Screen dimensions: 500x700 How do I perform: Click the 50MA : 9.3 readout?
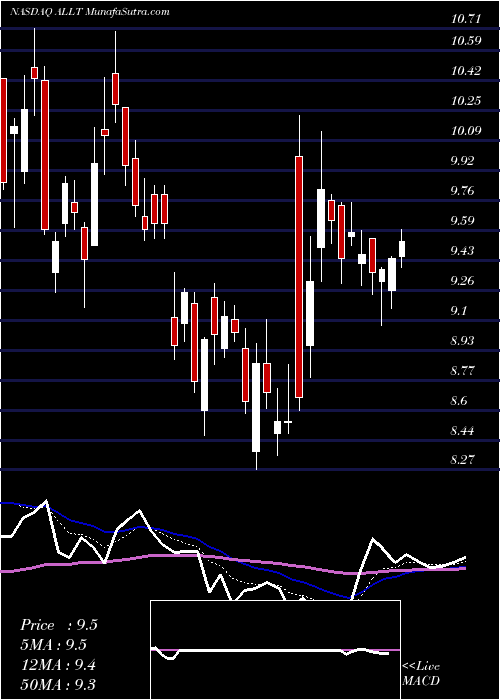click(57, 684)
